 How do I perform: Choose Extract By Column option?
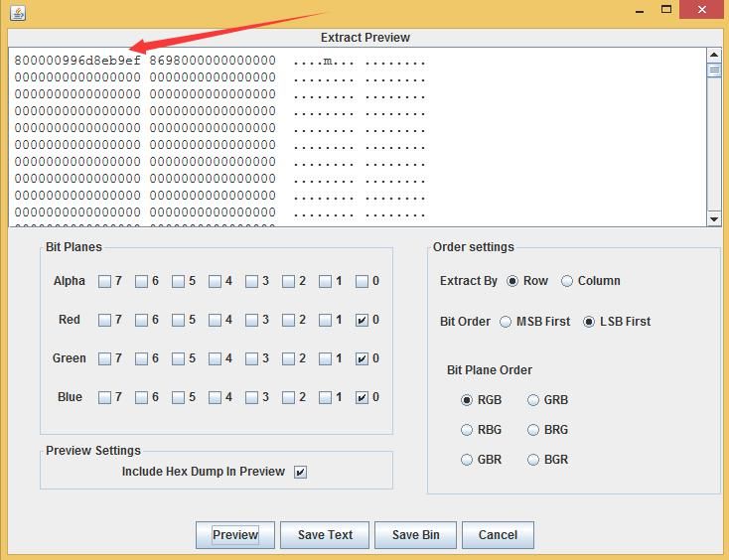coord(567,281)
